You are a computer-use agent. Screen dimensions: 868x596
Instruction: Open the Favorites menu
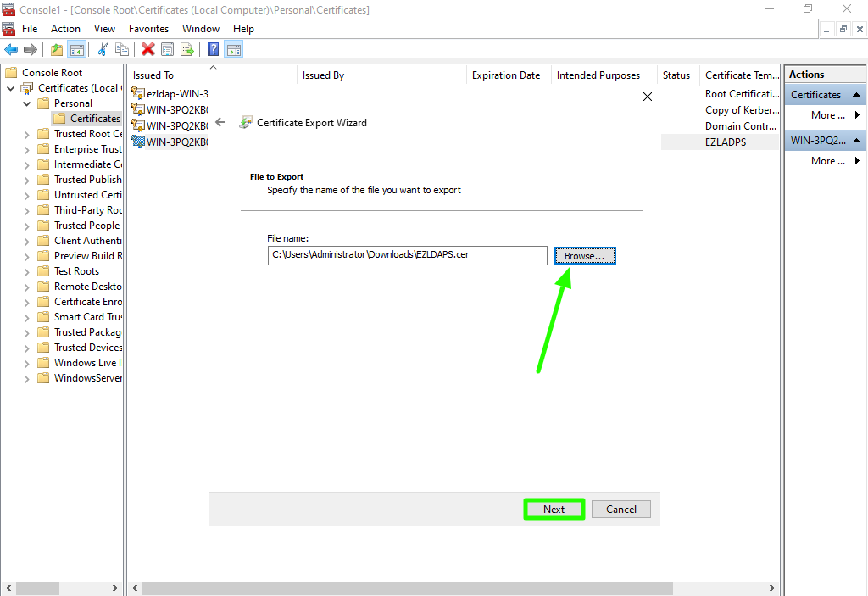tap(148, 29)
